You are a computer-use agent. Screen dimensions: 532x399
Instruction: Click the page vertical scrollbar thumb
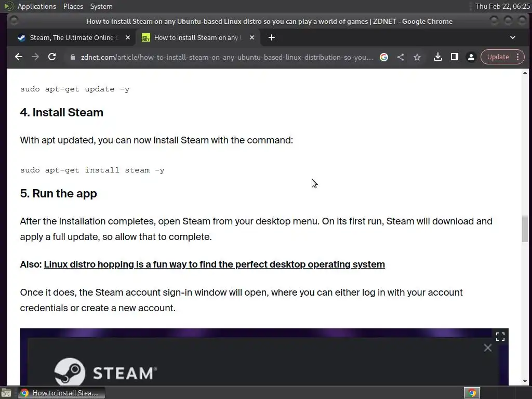(525, 229)
